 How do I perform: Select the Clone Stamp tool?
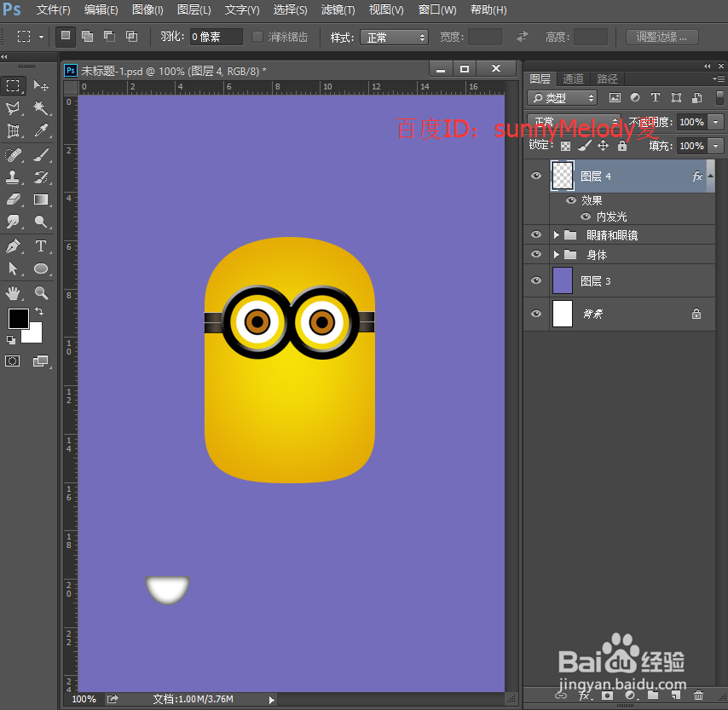click(13, 177)
